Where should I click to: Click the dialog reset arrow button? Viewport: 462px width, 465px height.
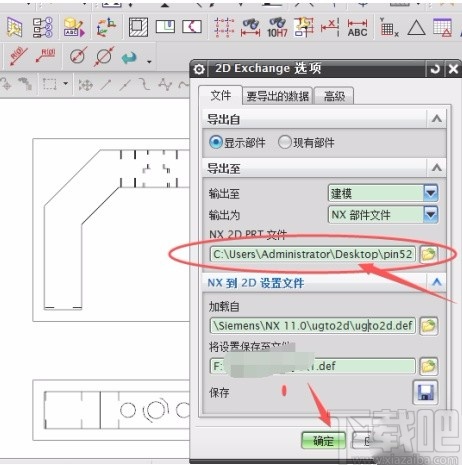435,69
